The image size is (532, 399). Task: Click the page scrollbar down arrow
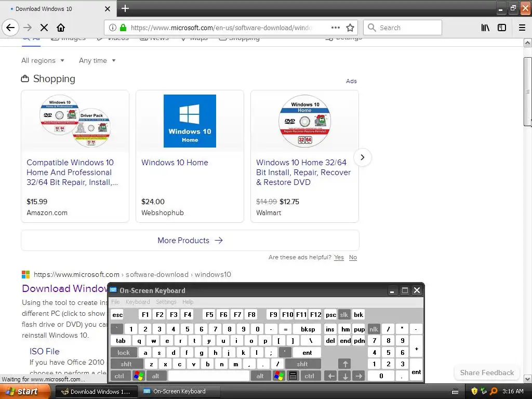tap(528, 379)
